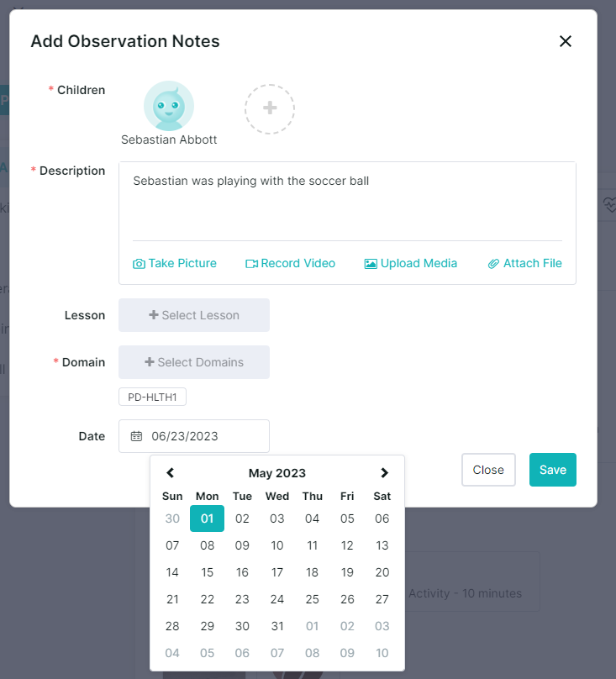The image size is (616, 679).
Task: Open month picker via May 2023 header
Action: pyautogui.click(x=277, y=473)
